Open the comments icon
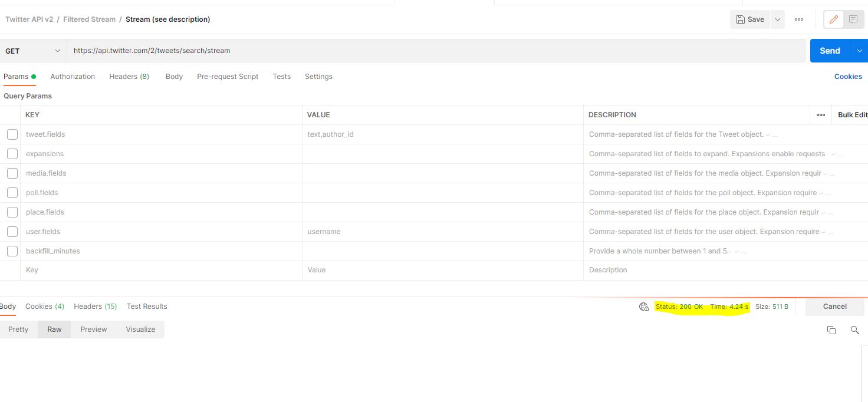 (853, 19)
